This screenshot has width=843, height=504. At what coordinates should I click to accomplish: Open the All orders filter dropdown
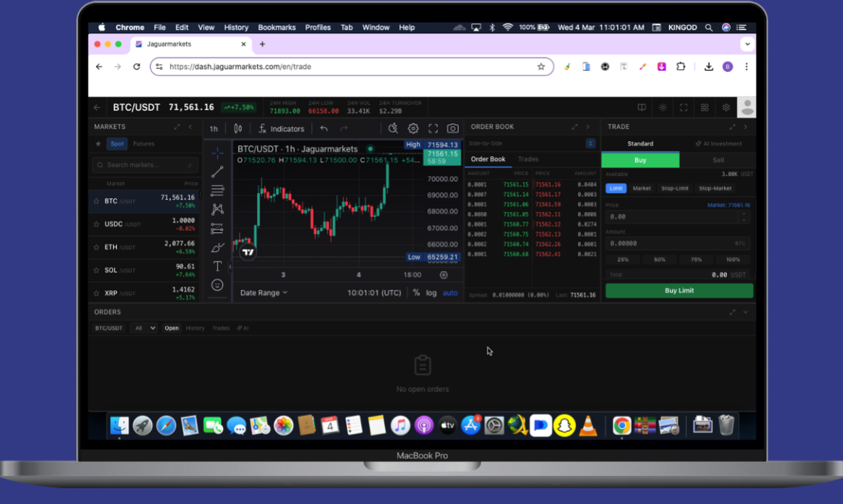tap(143, 328)
